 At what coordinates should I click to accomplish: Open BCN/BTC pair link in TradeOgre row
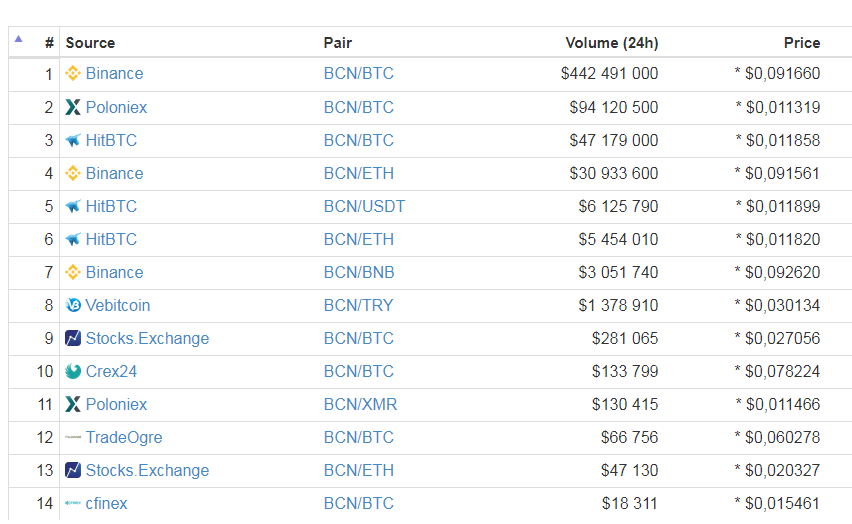pyautogui.click(x=359, y=437)
